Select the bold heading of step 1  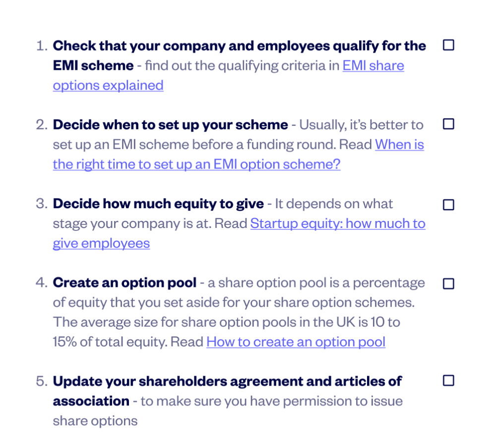point(238,46)
